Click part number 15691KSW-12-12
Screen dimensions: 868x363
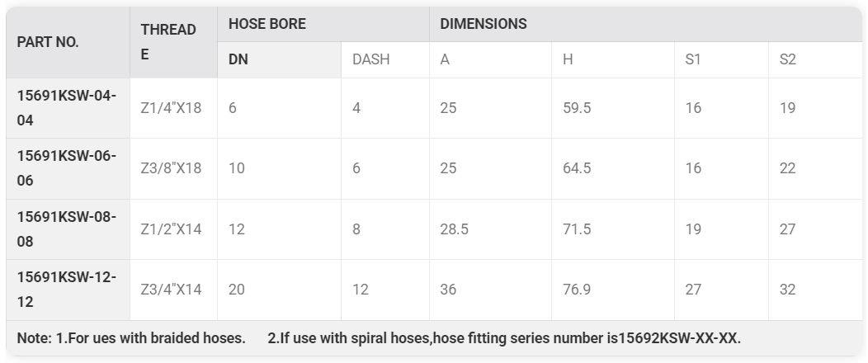click(x=67, y=290)
